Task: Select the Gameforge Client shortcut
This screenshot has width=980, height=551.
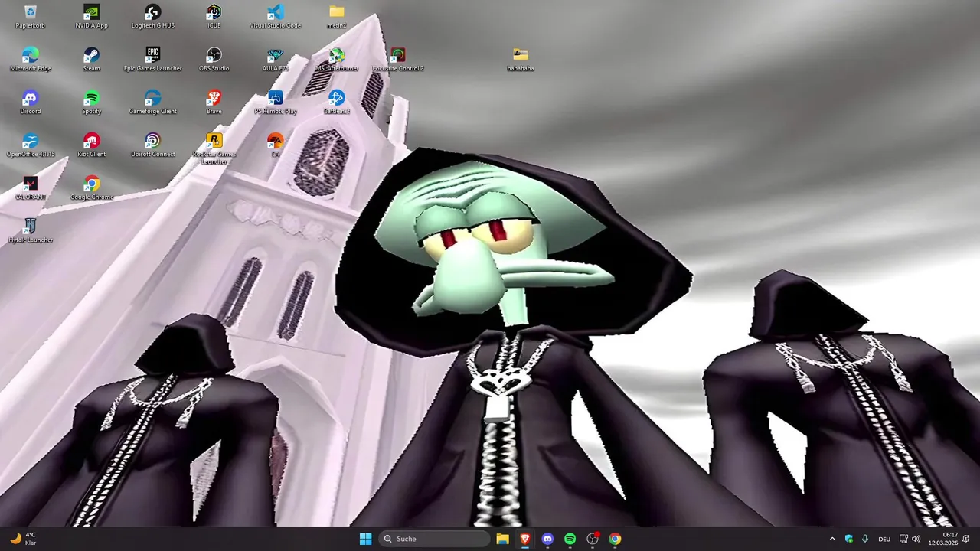Action: [x=152, y=103]
